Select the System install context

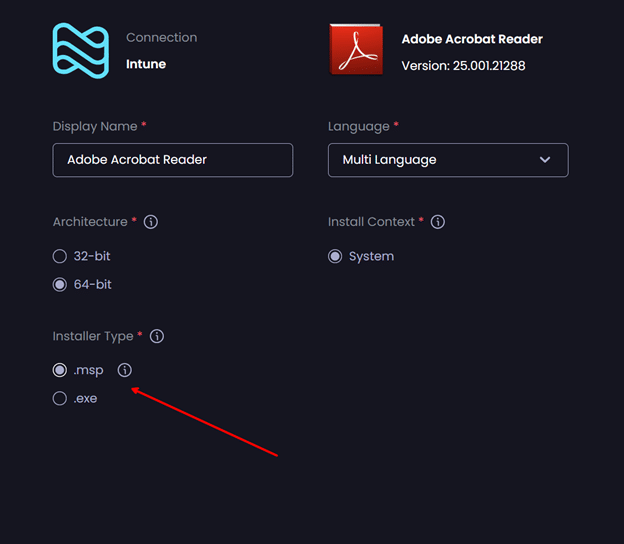(x=335, y=256)
